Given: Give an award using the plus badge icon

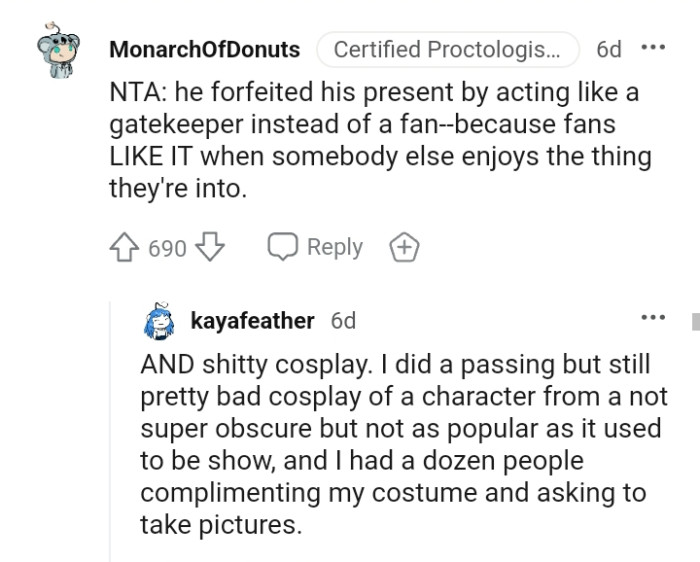Looking at the screenshot, I should [403, 248].
